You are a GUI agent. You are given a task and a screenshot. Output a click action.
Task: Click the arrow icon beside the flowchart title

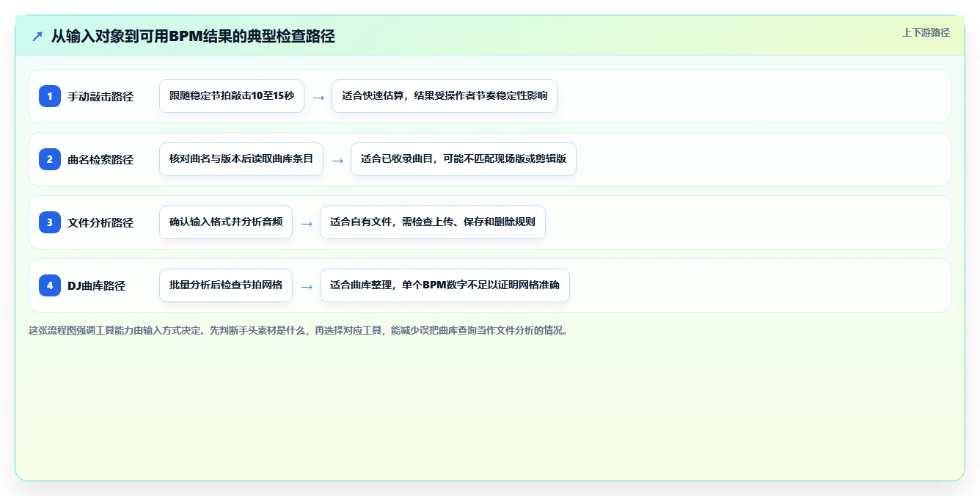(37, 36)
